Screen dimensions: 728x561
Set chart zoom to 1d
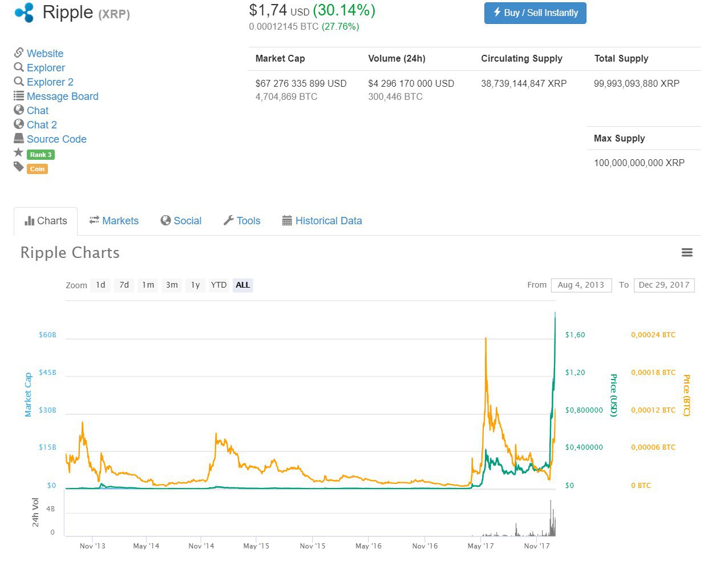coord(100,285)
